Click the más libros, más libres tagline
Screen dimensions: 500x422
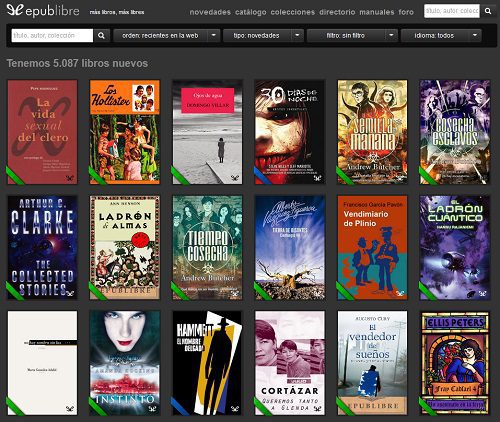[x=117, y=12]
